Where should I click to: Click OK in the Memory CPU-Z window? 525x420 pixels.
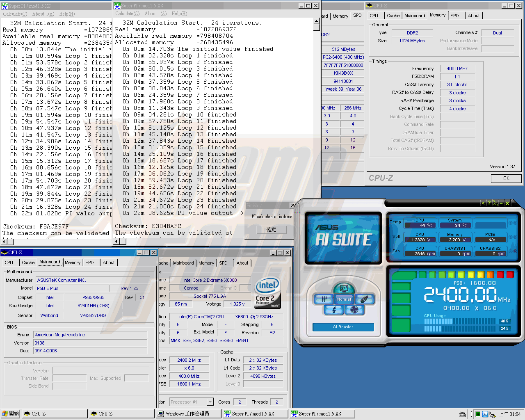coord(506,178)
